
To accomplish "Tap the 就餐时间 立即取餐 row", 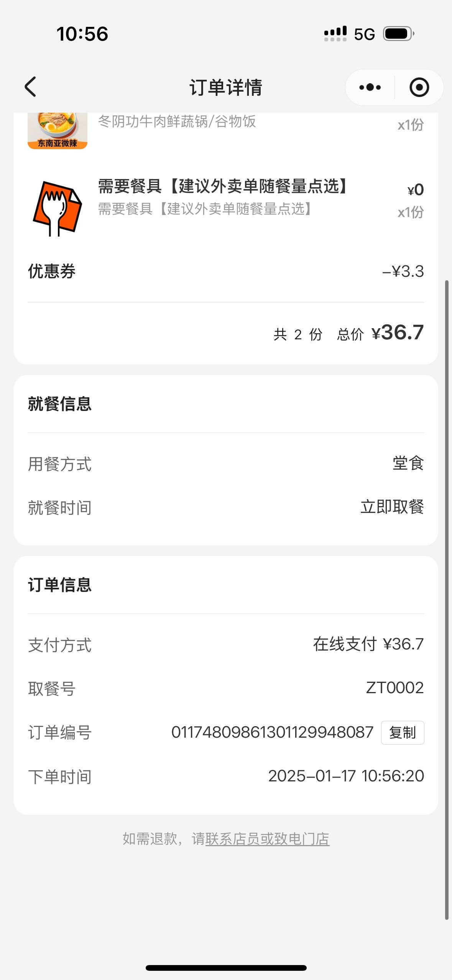I will point(226,507).
